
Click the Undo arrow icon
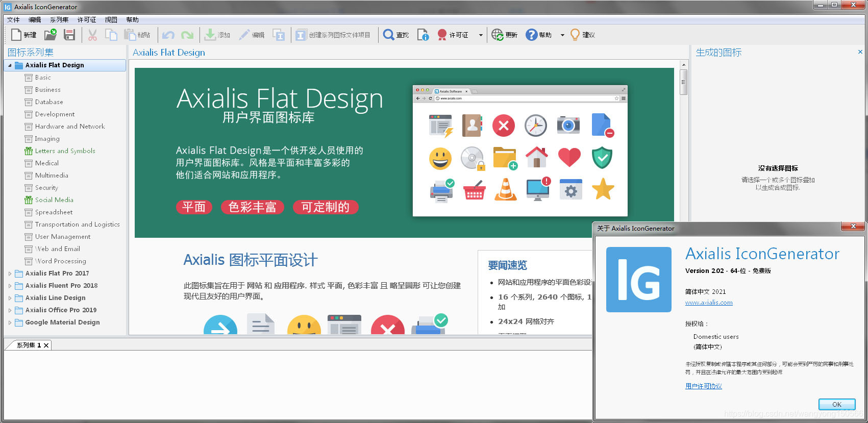click(x=168, y=35)
